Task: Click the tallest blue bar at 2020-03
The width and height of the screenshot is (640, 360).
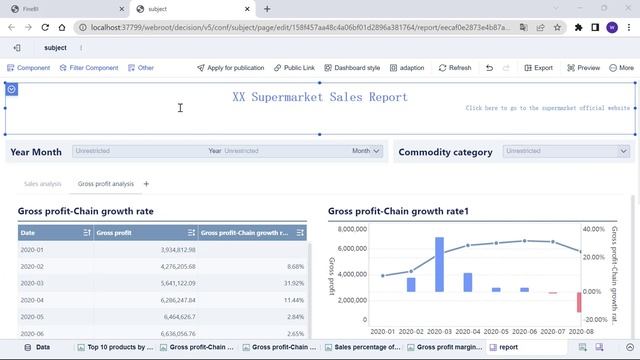Action: [x=440, y=264]
